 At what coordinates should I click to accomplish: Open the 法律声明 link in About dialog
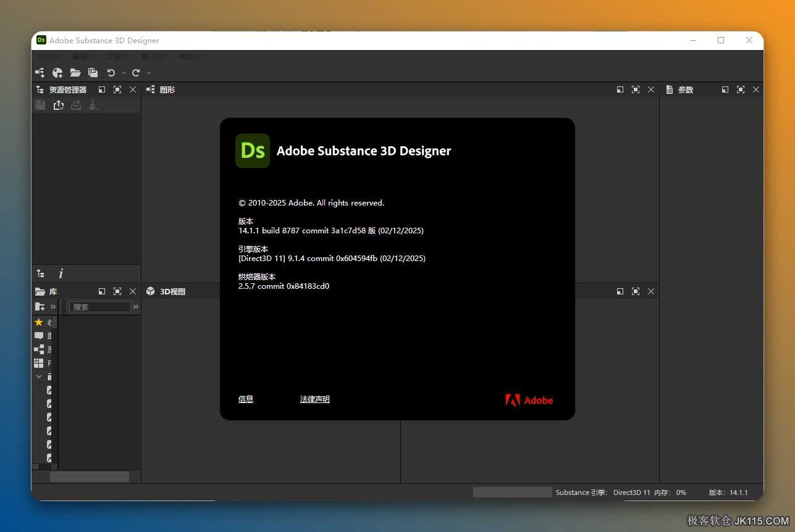click(x=315, y=399)
